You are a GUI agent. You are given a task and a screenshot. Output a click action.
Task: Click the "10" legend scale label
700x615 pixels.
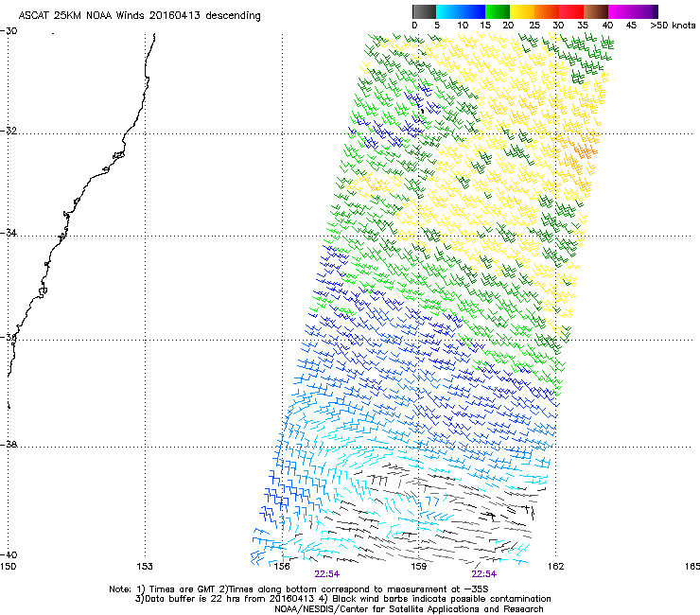(463, 26)
